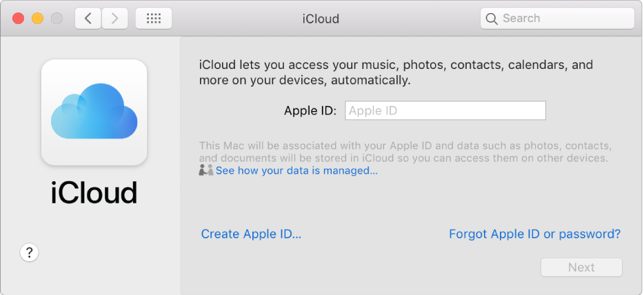Open Forgot Apple ID or password
The width and height of the screenshot is (644, 295).
coord(534,234)
